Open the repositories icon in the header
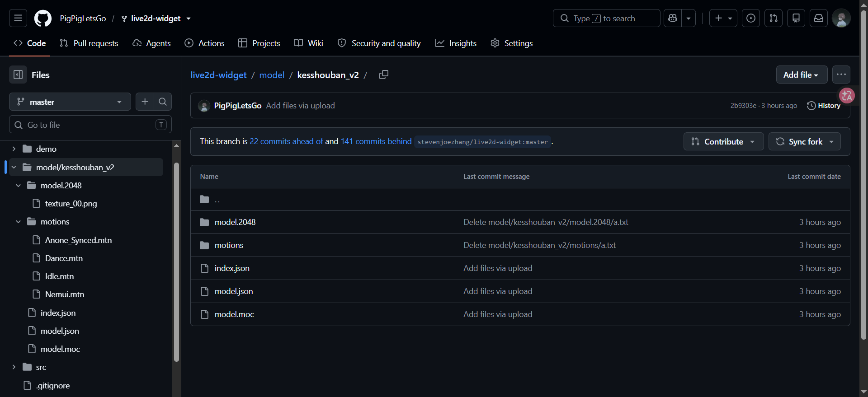 [x=796, y=18]
